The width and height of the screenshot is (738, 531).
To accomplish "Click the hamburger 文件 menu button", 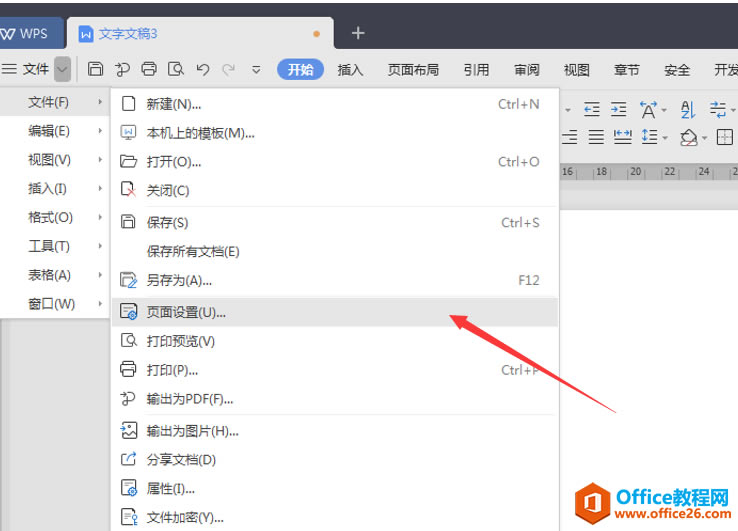I will (25, 69).
